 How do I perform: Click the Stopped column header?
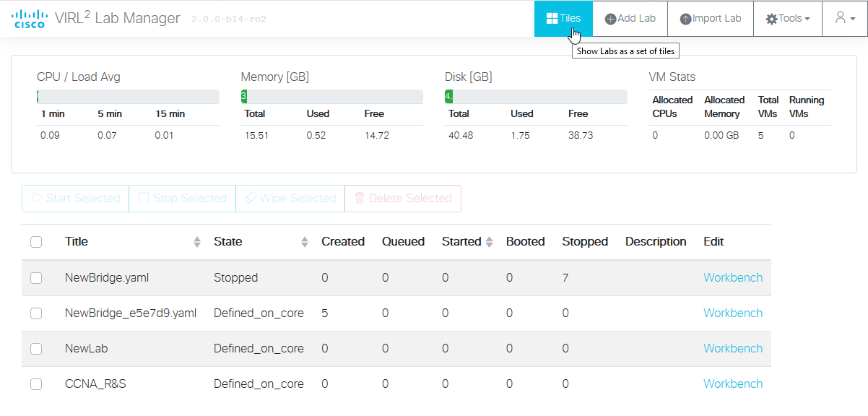tap(585, 241)
